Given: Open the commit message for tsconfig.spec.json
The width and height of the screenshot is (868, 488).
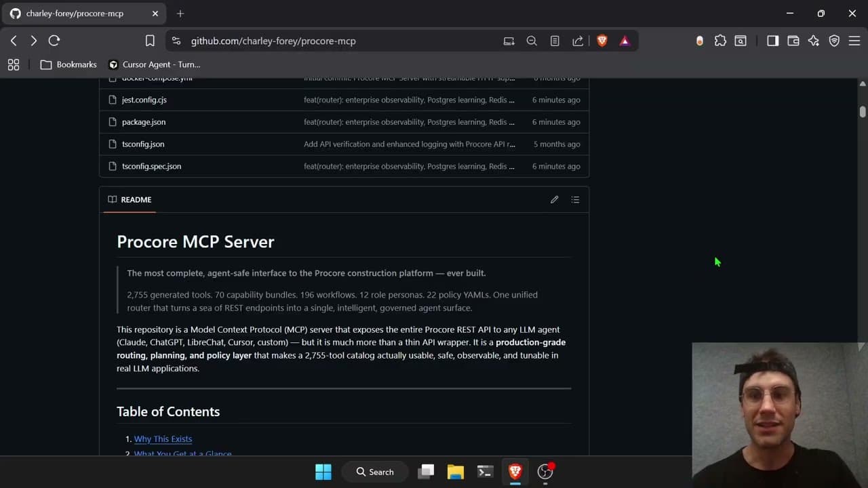Looking at the screenshot, I should pos(409,166).
